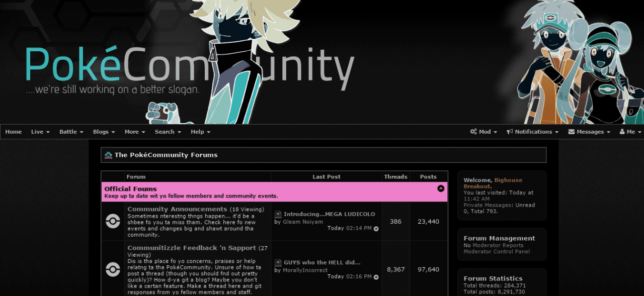This screenshot has height=296, width=644.
Task: Click the Me user icon
Action: (622, 132)
